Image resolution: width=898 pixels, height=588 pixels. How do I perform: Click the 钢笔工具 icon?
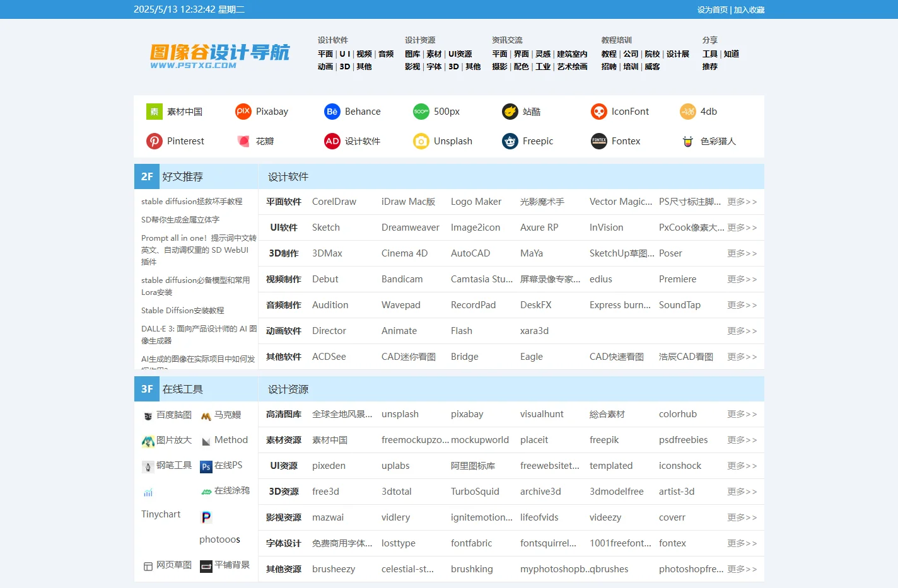click(x=148, y=466)
